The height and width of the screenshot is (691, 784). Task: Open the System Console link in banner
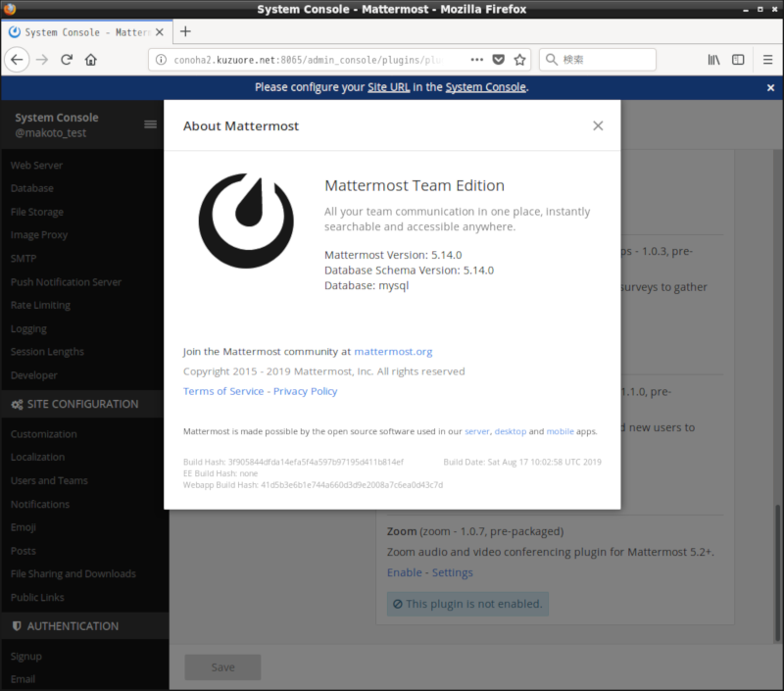click(x=485, y=87)
